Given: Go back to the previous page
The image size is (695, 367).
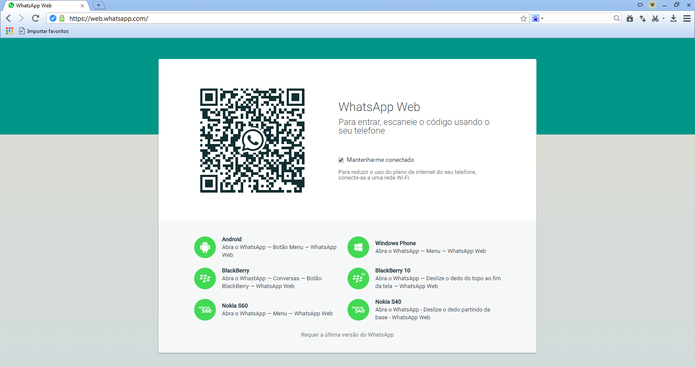Looking at the screenshot, I should point(8,19).
